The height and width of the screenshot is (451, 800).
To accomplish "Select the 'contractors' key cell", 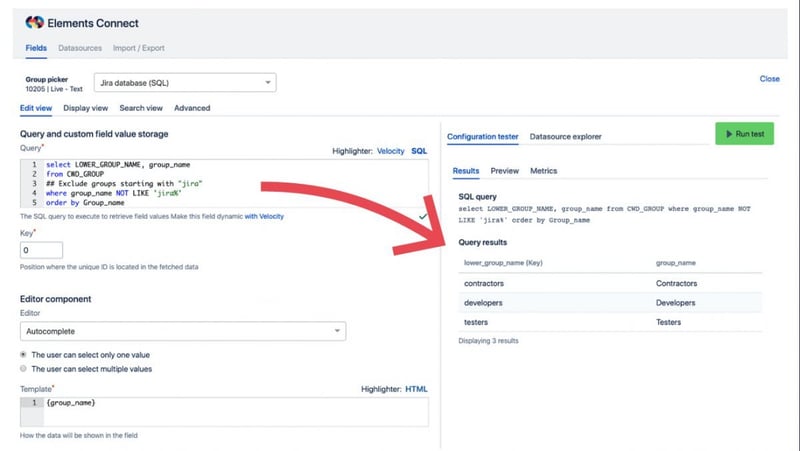I will 484,283.
